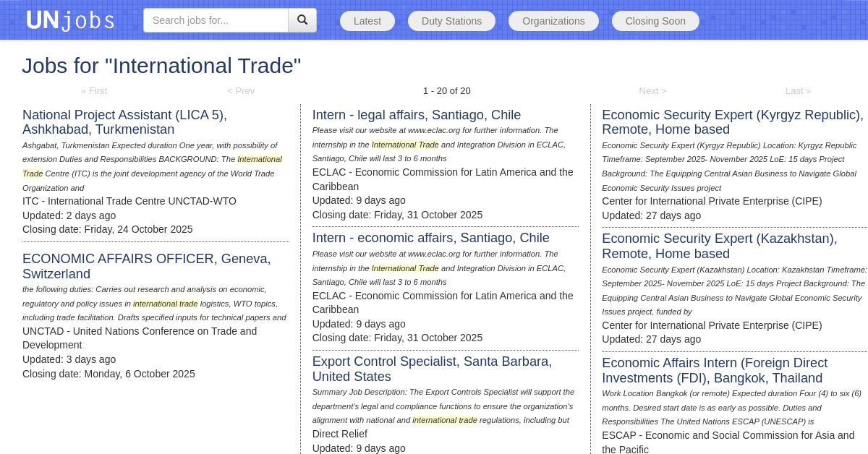
Task: Click the < Prev pagination link
Action: 241,91
